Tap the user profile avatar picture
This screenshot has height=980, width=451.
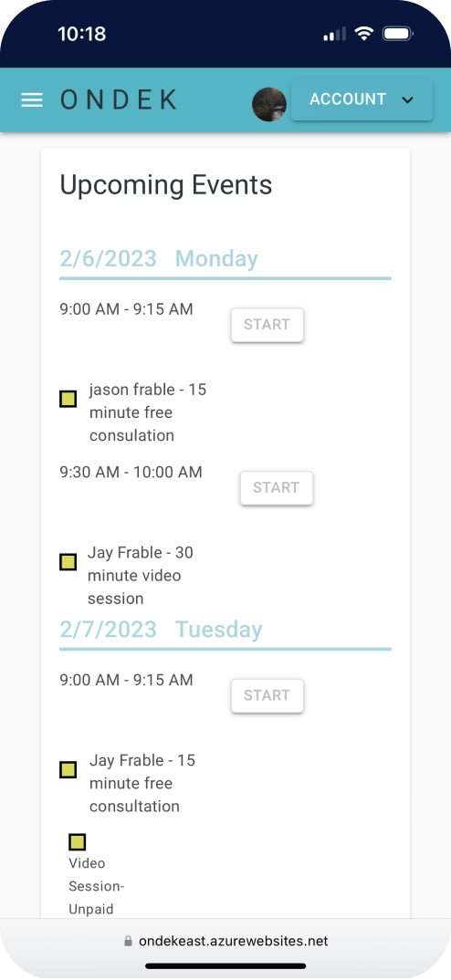pyautogui.click(x=269, y=104)
